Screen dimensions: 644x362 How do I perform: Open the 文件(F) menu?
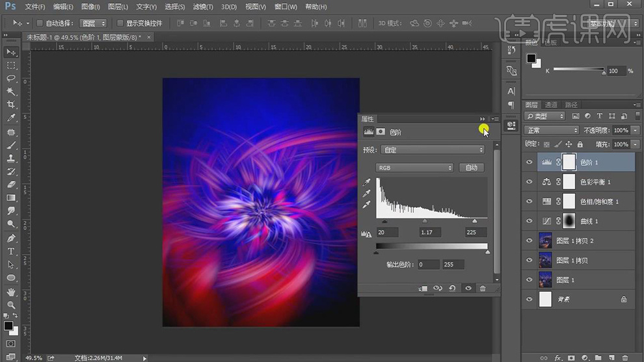tap(35, 6)
